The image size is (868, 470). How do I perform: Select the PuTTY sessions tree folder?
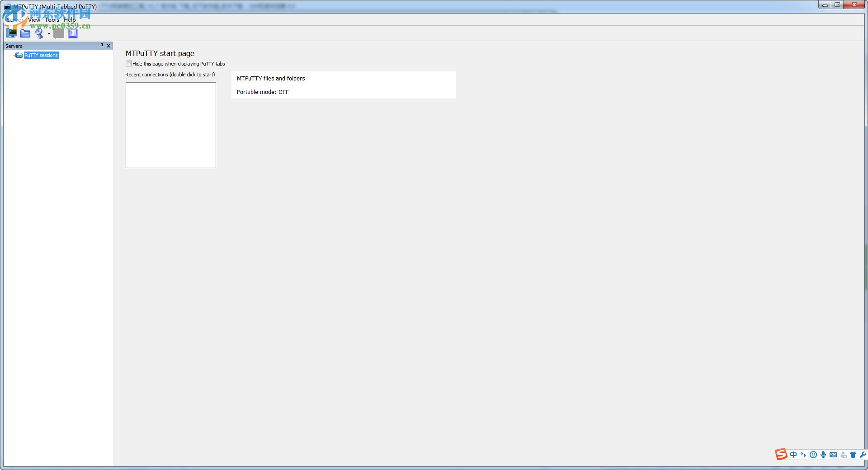click(41, 55)
